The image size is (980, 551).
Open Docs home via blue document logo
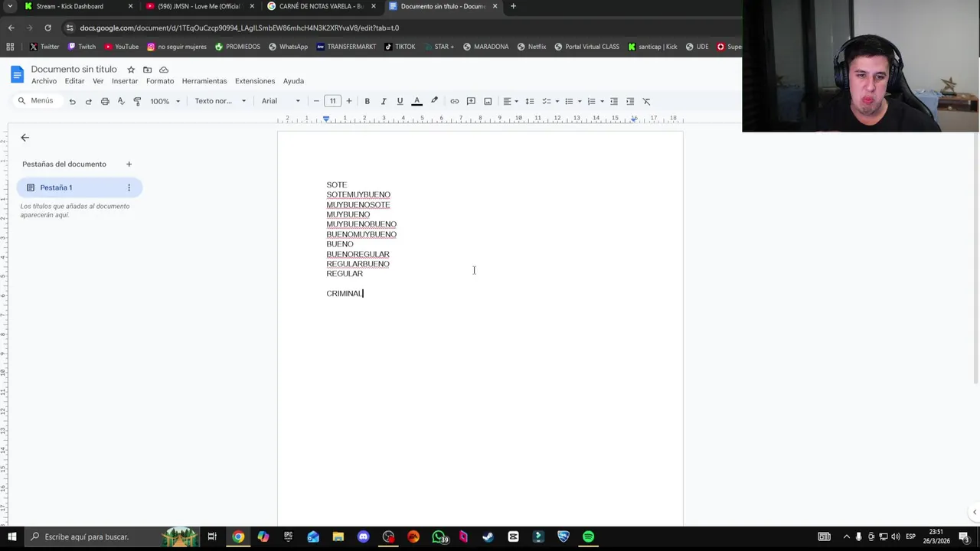click(17, 74)
